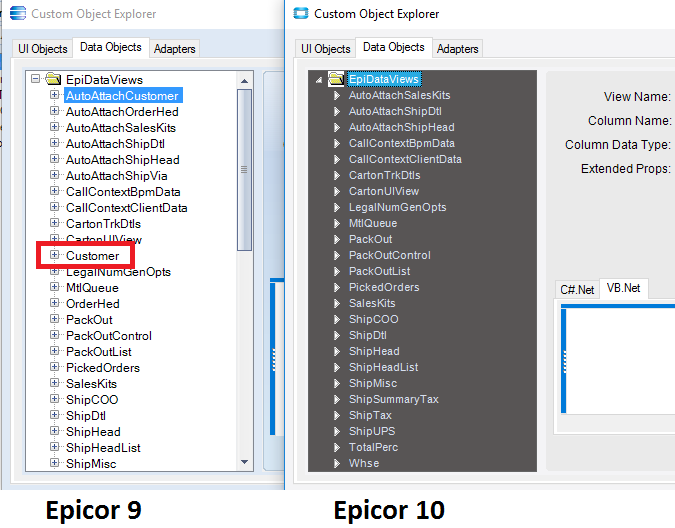The image size is (675, 528).
Task: Select ShipSummaryTax in Epicor 10 tree
Action: click(x=393, y=399)
